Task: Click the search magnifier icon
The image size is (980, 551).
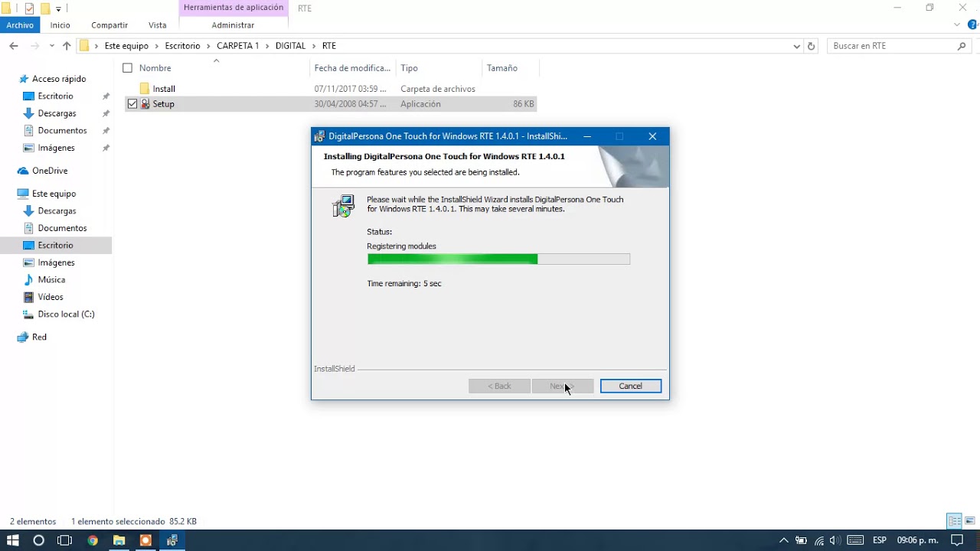Action: [962, 46]
